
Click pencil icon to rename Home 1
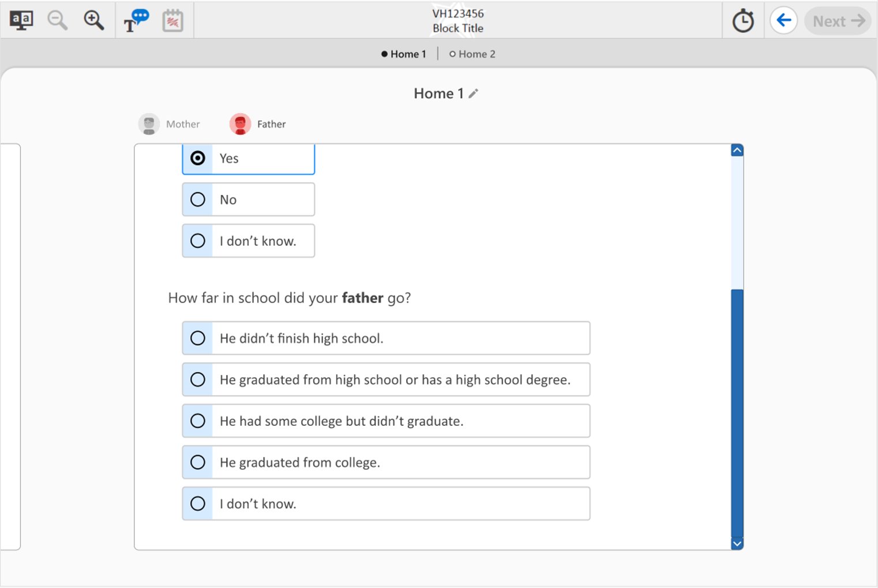coord(474,93)
